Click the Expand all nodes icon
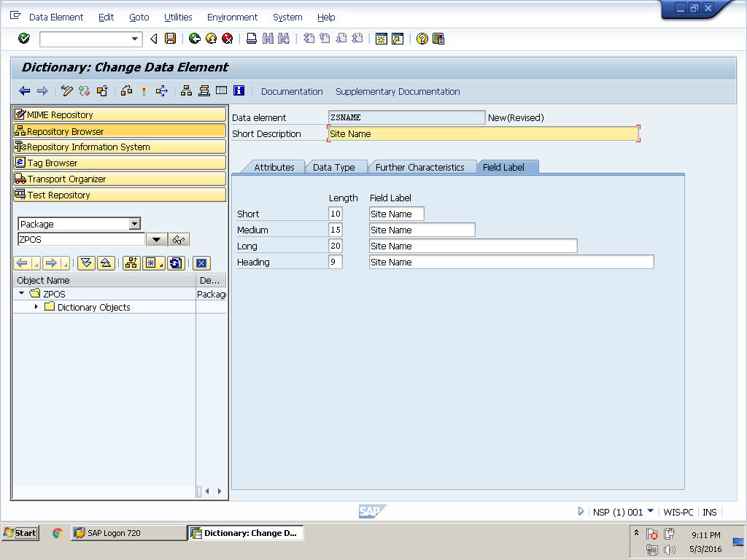 click(x=85, y=263)
